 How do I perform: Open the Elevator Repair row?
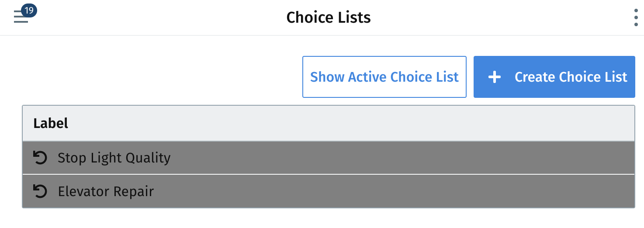pyautogui.click(x=329, y=191)
